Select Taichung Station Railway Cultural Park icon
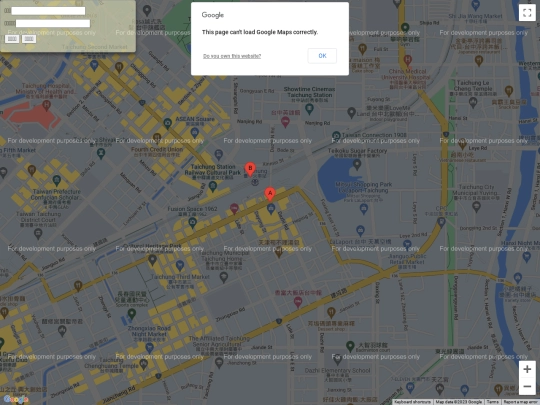Viewport: 540px width, 405px height. point(213,186)
